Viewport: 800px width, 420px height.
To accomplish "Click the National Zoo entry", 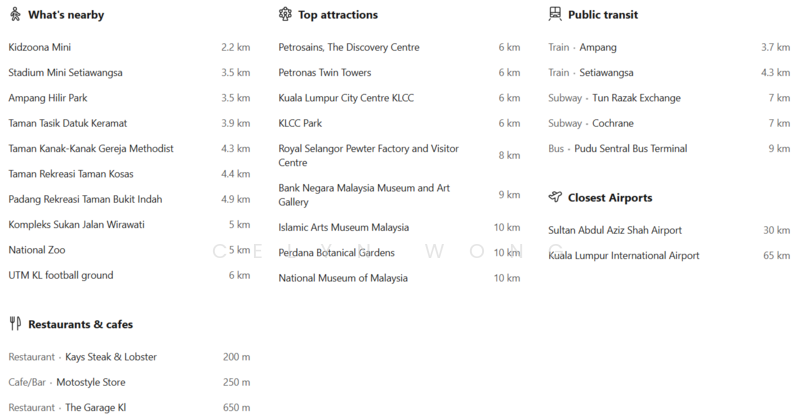I will [x=37, y=250].
